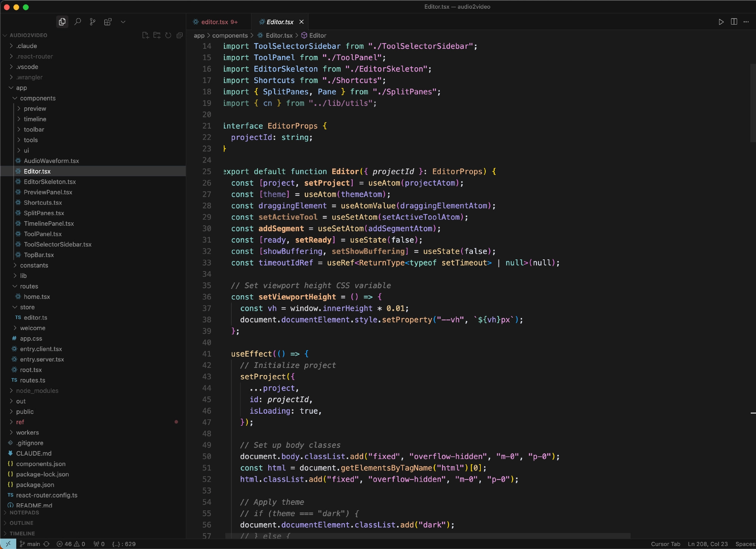Viewport: 756px width, 549px height.
Task: Click the New File icon in Explorer header
Action: [146, 35]
